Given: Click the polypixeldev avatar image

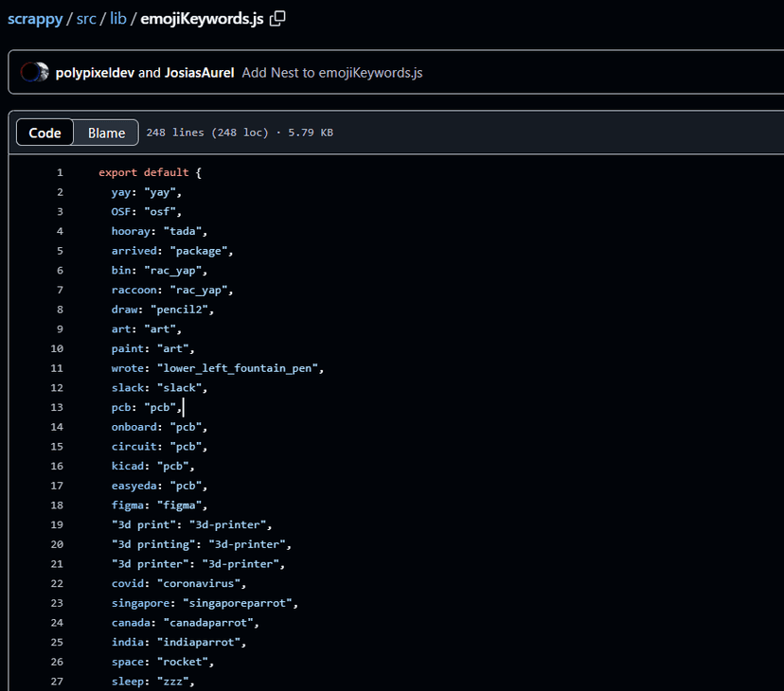Looking at the screenshot, I should 34,72.
